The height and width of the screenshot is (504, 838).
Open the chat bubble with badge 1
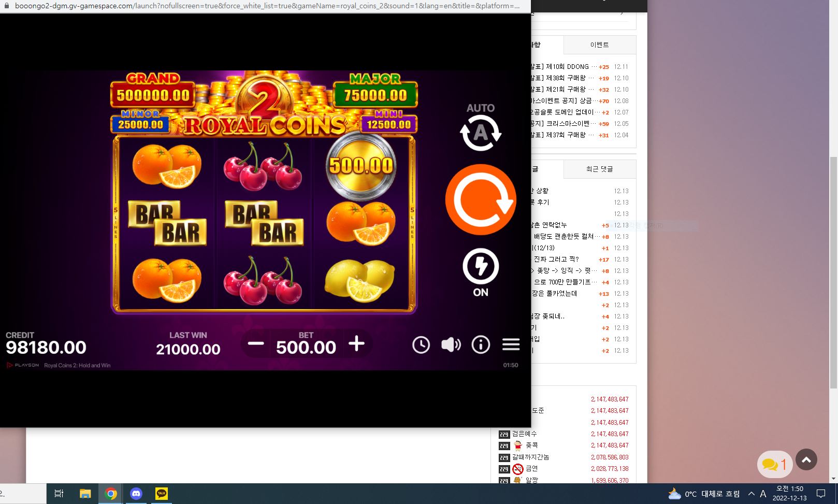[x=775, y=465]
